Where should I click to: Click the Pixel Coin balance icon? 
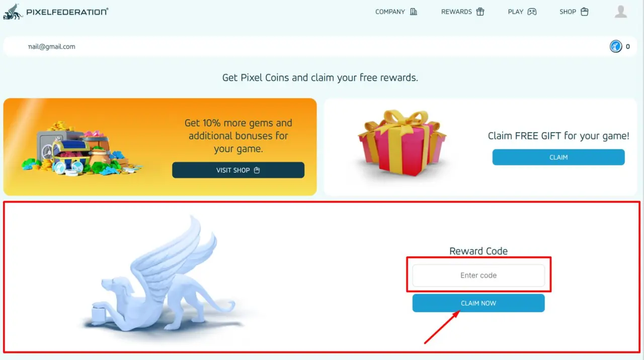(616, 47)
